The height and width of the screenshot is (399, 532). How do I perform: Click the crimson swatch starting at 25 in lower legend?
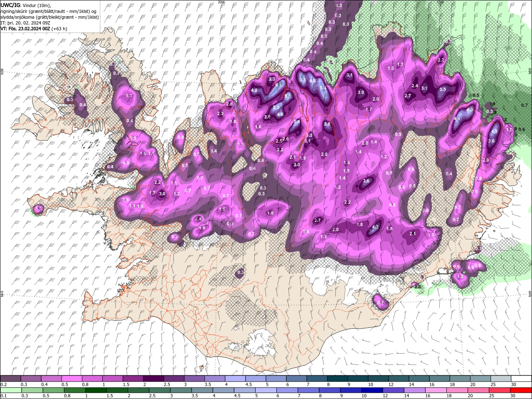[500, 390]
